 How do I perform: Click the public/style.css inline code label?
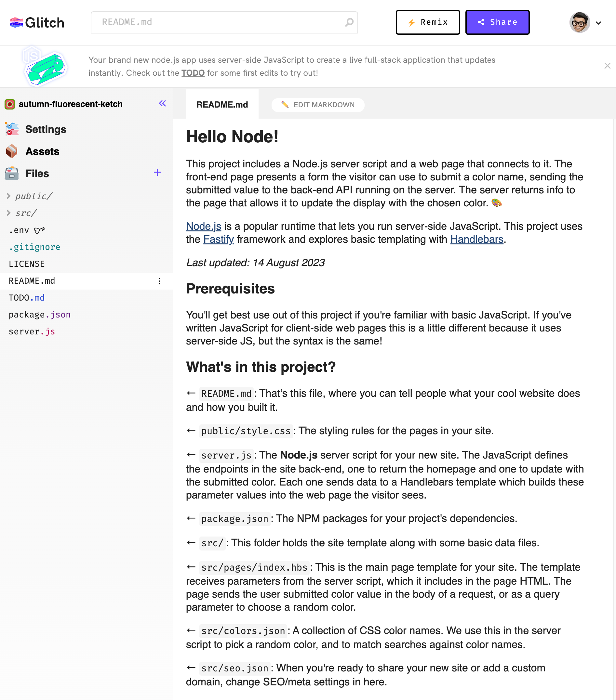coord(246,431)
